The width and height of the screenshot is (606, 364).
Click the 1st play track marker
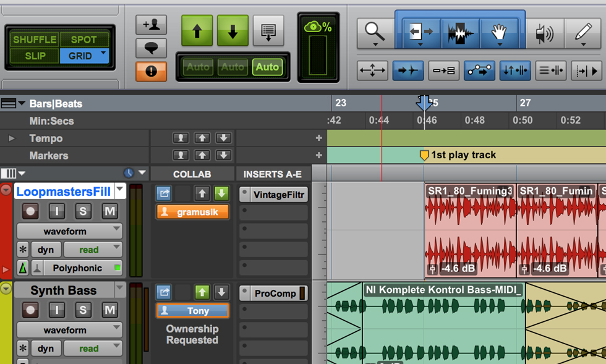tap(424, 155)
